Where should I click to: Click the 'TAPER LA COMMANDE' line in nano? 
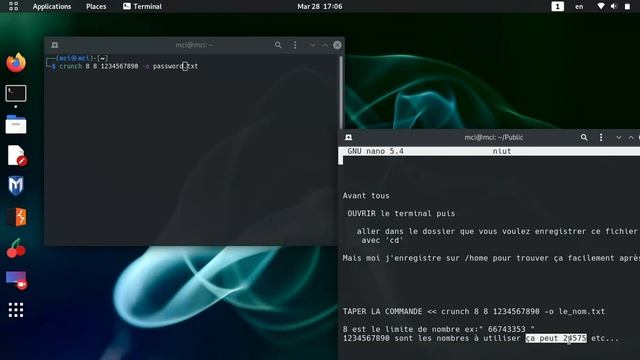(473, 311)
